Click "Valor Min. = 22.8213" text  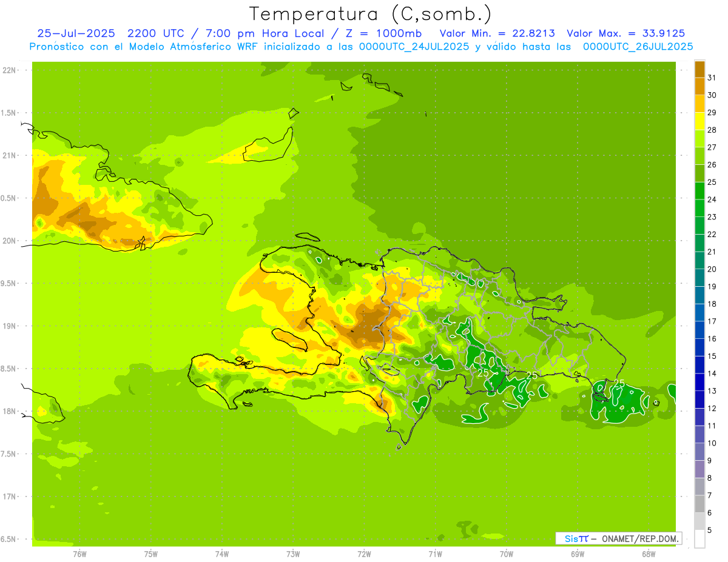tap(497, 34)
